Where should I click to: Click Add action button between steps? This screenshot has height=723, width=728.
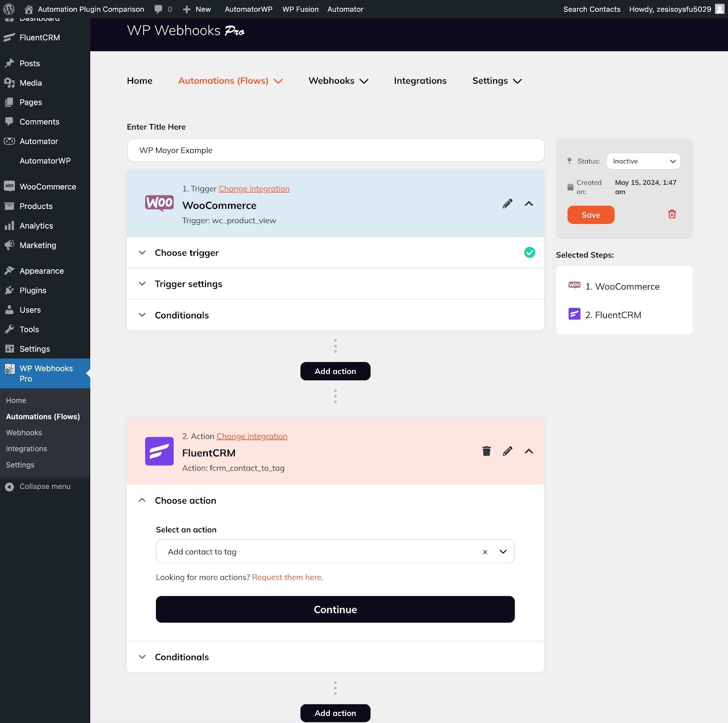click(335, 371)
